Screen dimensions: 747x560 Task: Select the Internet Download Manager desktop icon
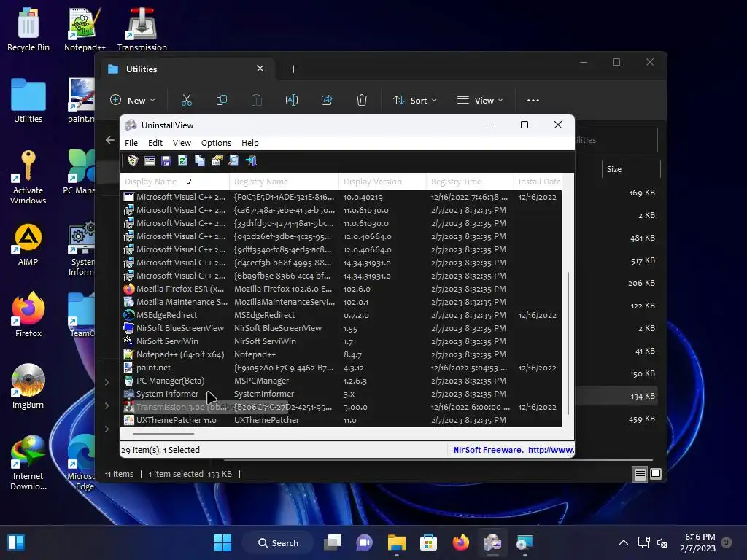(28, 463)
